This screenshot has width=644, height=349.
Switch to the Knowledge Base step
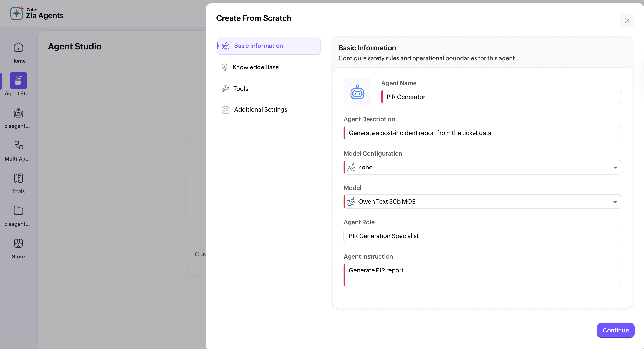coord(255,67)
